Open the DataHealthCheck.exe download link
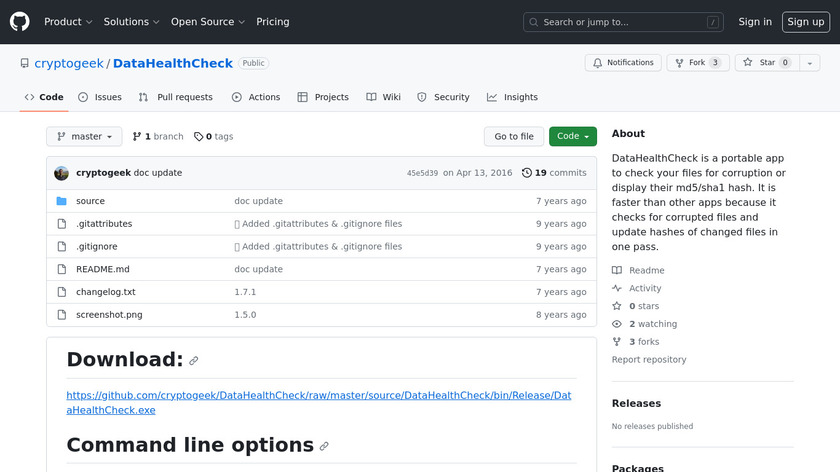The height and width of the screenshot is (472, 840). pyautogui.click(x=319, y=402)
